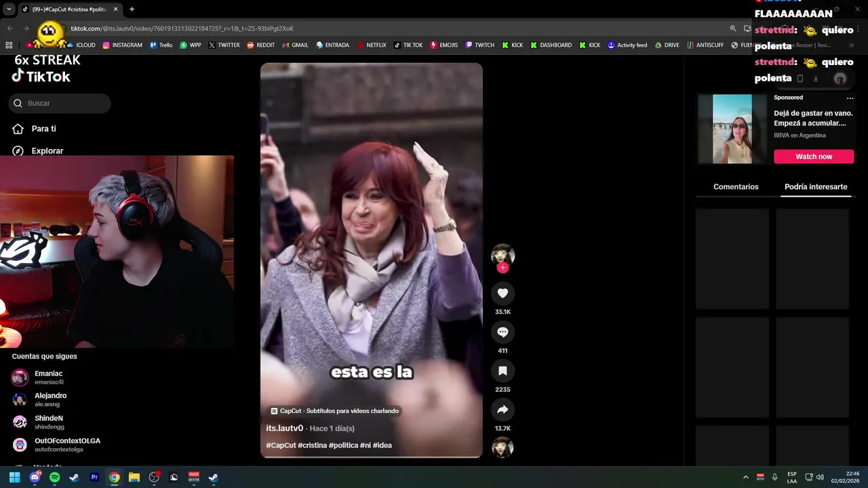
Task: Open a new browser tab
Action: tap(132, 9)
